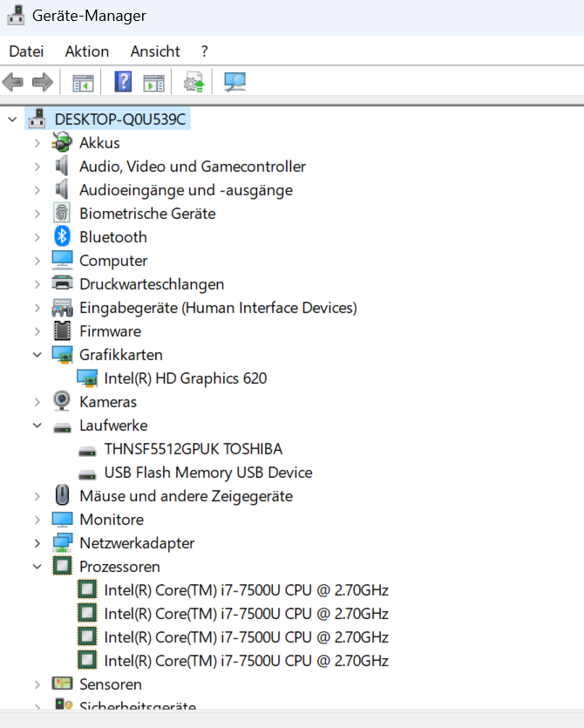Expand the Biometrische Geräte category
584x728 pixels.
37,214
